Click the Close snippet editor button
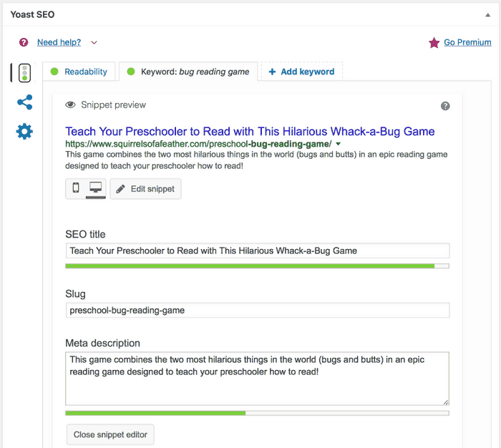Image resolution: width=501 pixels, height=448 pixels. tap(110, 434)
